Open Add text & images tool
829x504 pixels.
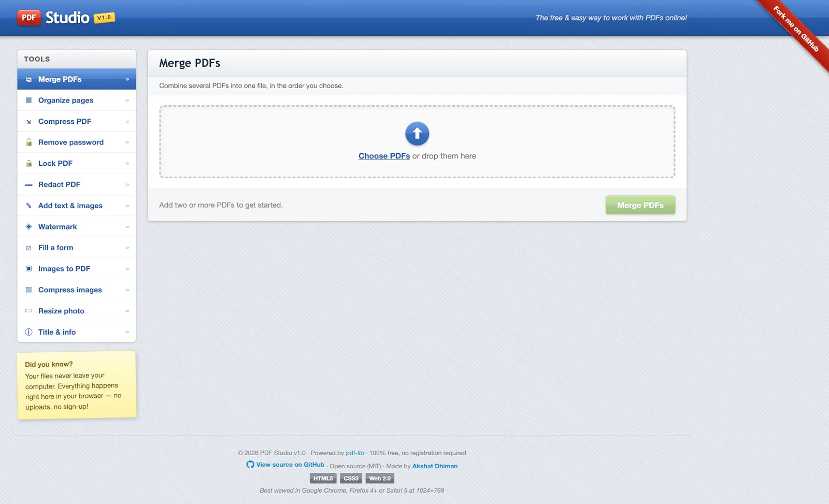pyautogui.click(x=77, y=206)
